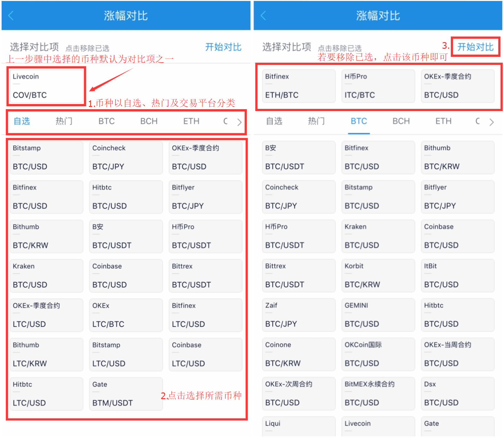Image resolution: width=504 pixels, height=438 pixels.
Task: Choose Bitfinex LTC/USD card
Action: point(205,315)
